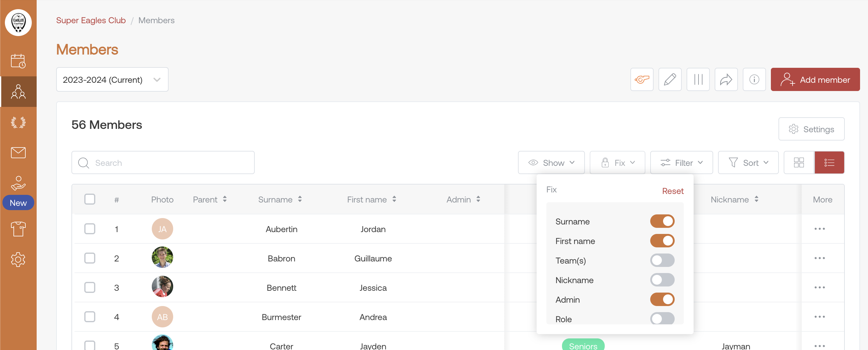Check the checkbox for member 3 Bennett
Image resolution: width=868 pixels, height=350 pixels.
coord(89,287)
